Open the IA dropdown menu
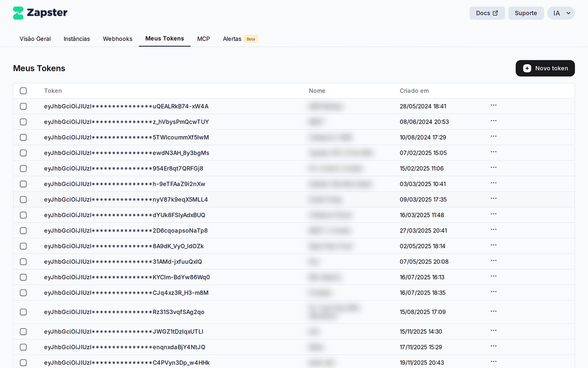 click(x=561, y=13)
